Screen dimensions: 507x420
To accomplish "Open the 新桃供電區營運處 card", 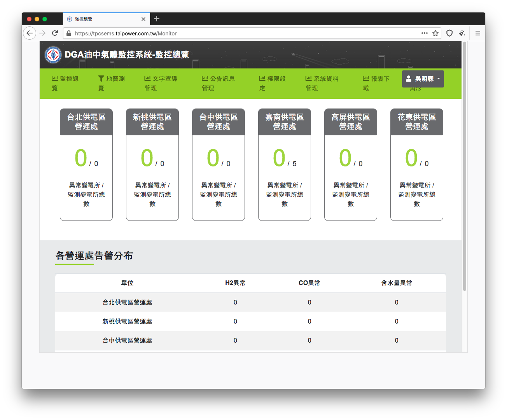I will [152, 164].
